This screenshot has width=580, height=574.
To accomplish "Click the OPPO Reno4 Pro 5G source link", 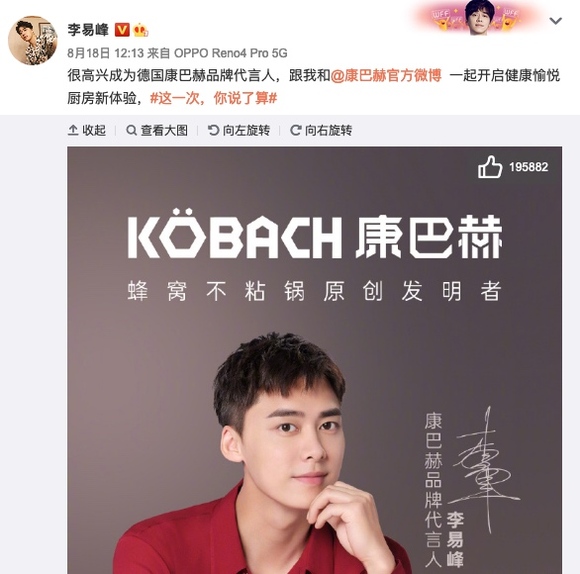I will pos(231,53).
